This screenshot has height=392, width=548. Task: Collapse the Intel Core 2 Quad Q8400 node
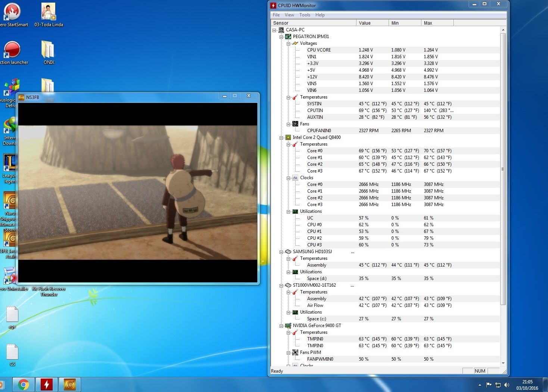click(x=281, y=138)
